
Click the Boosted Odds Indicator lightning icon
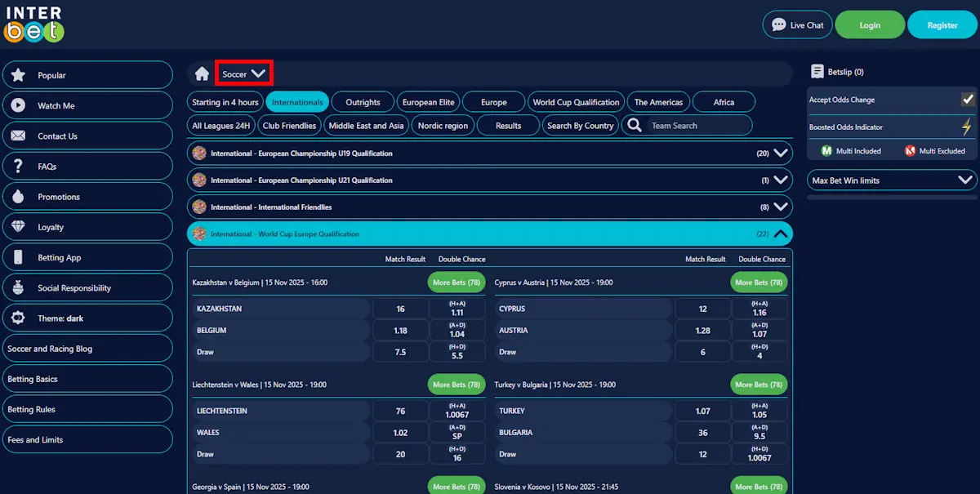pos(967,127)
